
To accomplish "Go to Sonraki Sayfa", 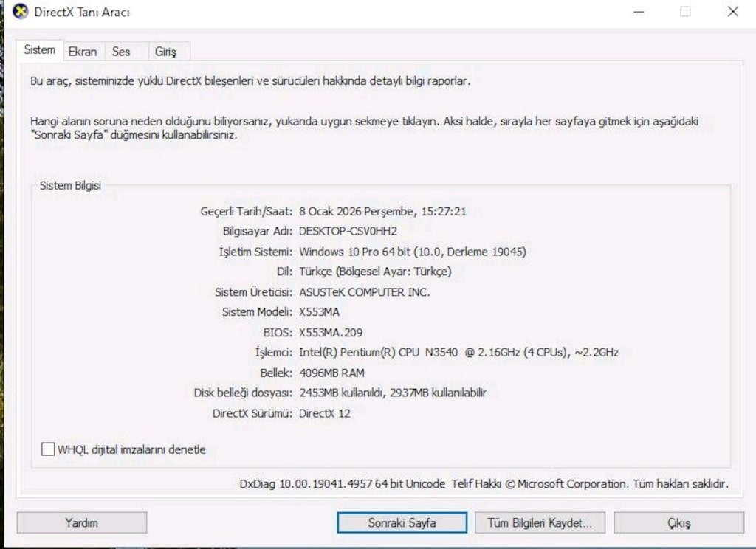I will [x=402, y=523].
